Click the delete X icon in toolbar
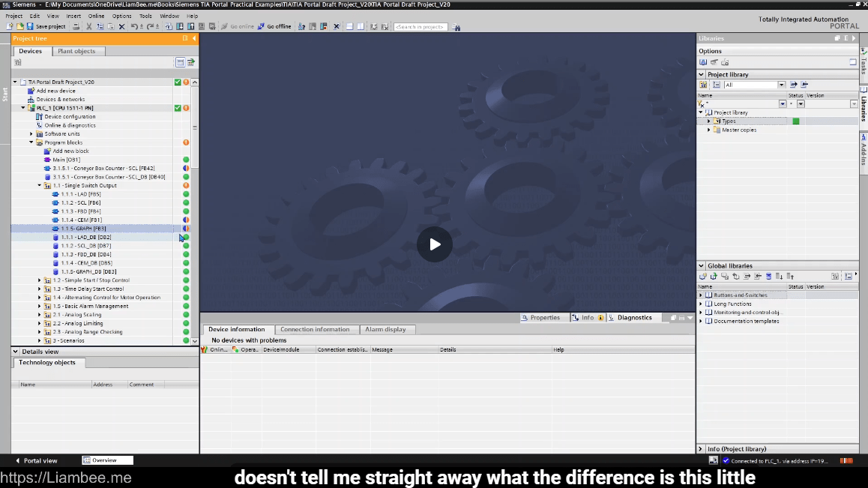The image size is (868, 488). coord(121,27)
